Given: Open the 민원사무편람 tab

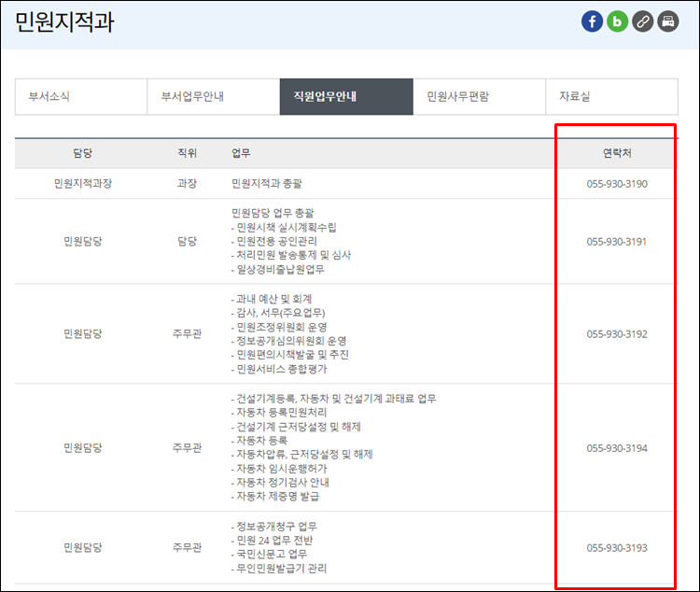Looking at the screenshot, I should click(479, 96).
